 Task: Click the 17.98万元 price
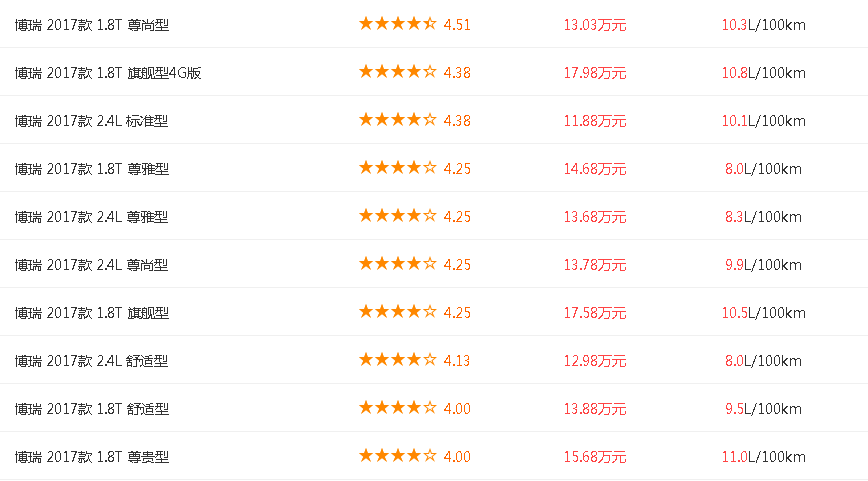click(595, 72)
